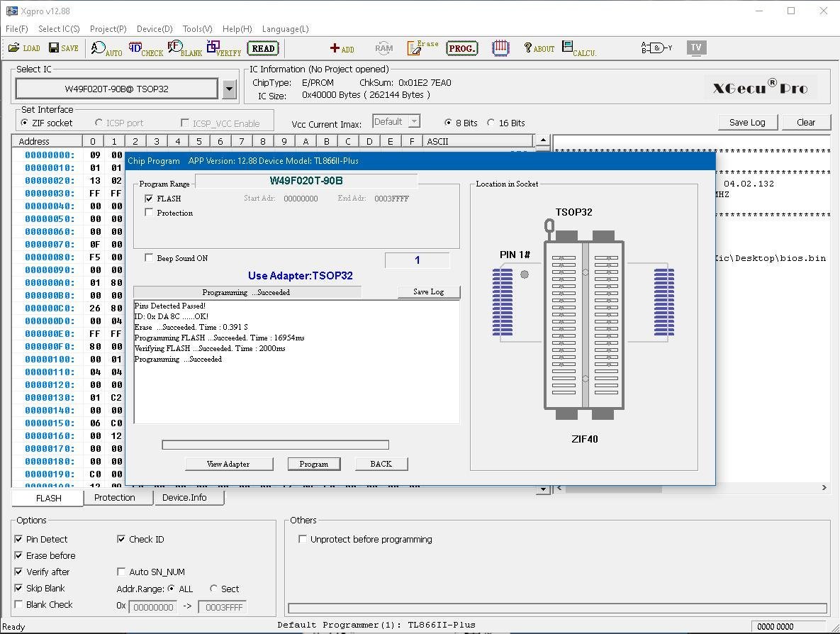Click the PROG. toolbar button

pos(461,49)
